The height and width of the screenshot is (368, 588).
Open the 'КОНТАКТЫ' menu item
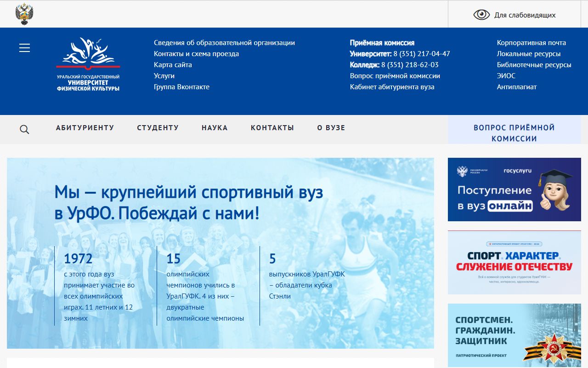pos(272,128)
